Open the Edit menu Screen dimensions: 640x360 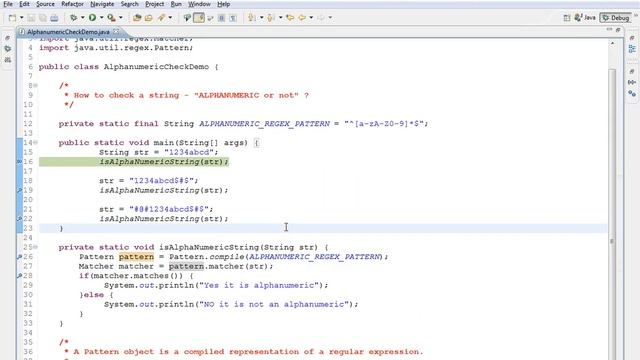click(x=24, y=4)
